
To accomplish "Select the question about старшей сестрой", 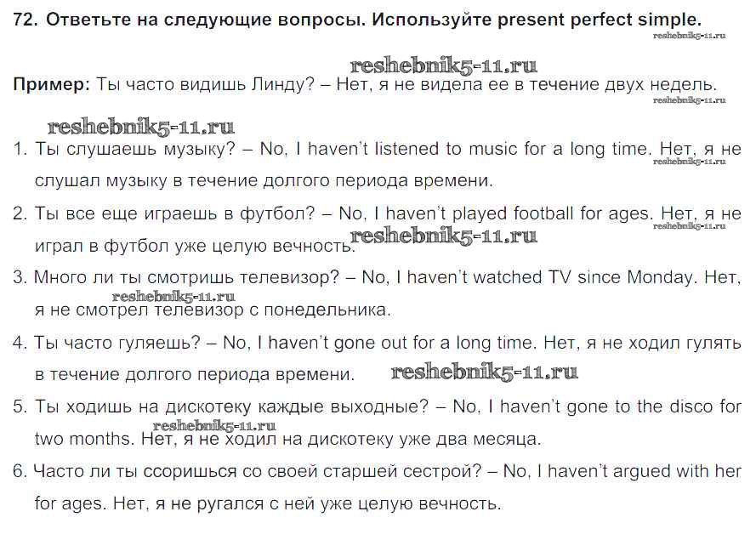I will coord(255,471).
